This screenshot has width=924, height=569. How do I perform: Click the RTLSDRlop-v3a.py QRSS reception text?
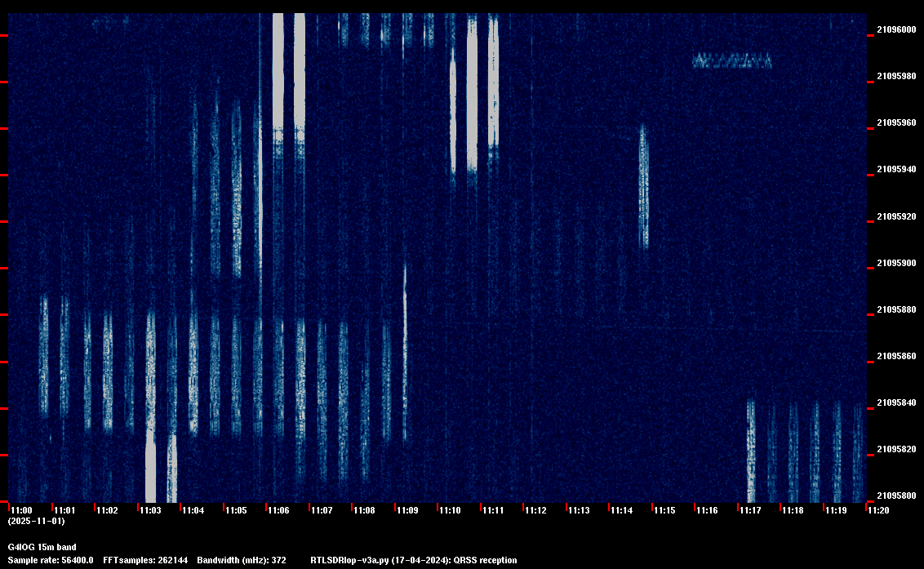pos(414,560)
